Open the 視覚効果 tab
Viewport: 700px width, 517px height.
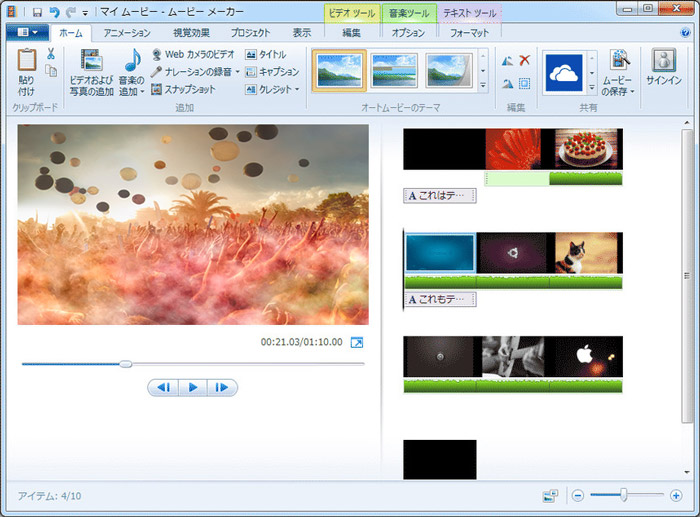192,33
